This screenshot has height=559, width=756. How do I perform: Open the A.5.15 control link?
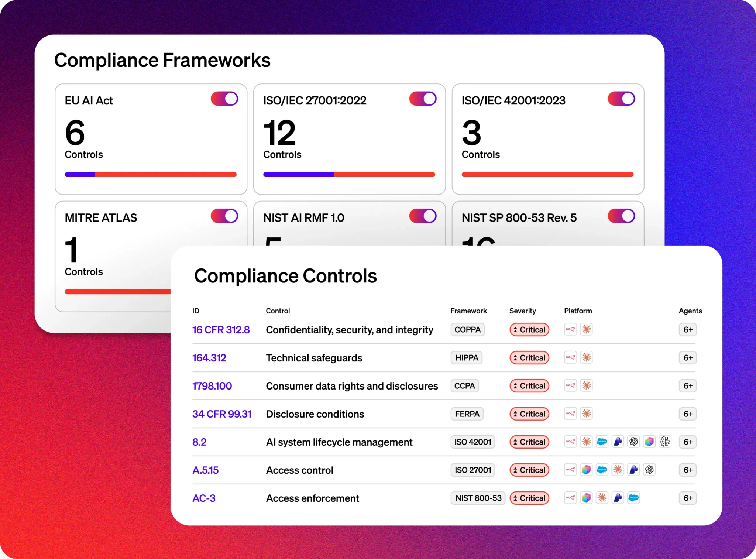205,470
